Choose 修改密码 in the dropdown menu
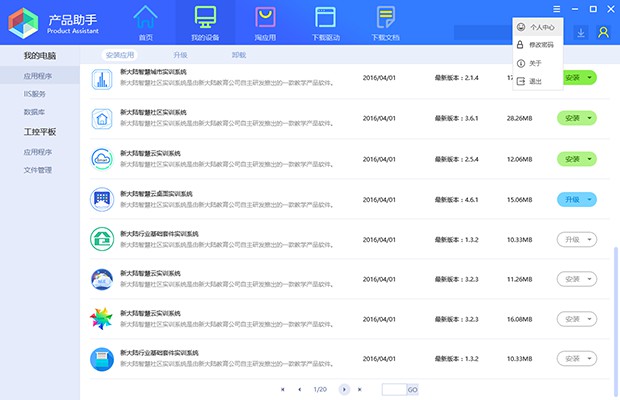The width and height of the screenshot is (620, 400). (538, 45)
